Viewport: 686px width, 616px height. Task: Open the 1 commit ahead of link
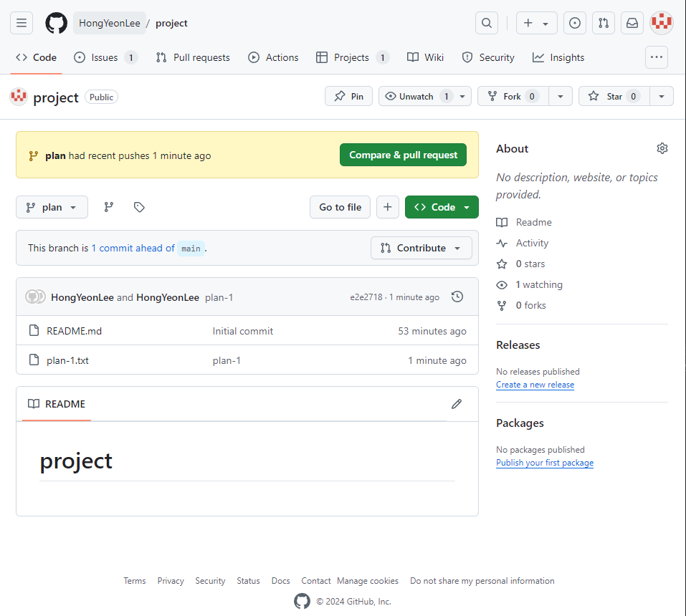point(133,248)
